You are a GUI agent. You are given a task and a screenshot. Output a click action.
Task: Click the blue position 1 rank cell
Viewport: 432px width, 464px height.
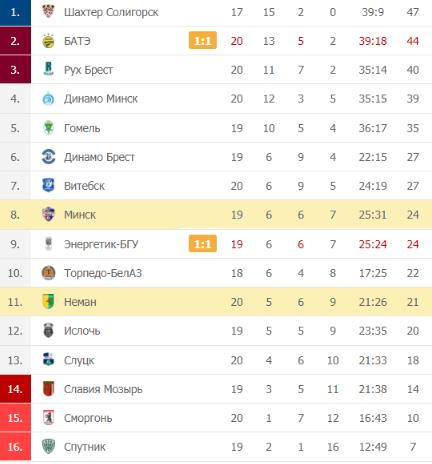(x=15, y=12)
